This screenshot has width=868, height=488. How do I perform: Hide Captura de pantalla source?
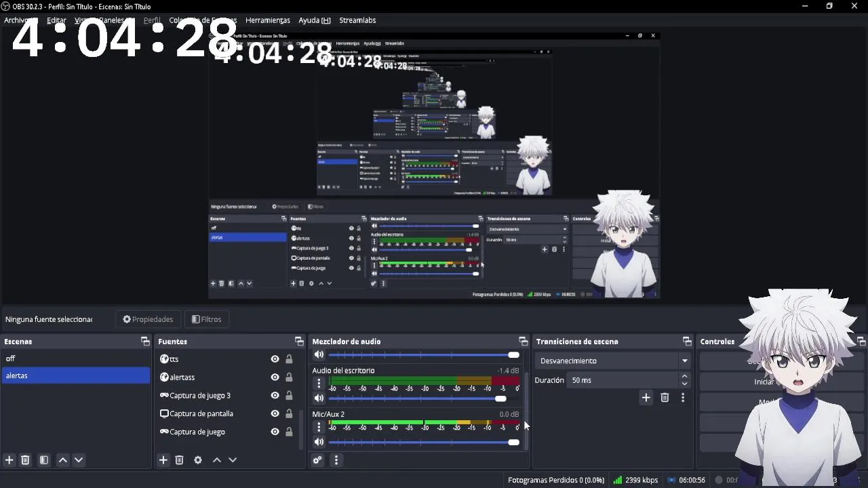[275, 413]
